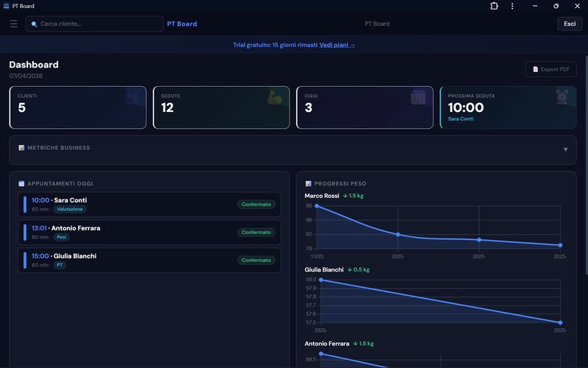The width and height of the screenshot is (588, 368).
Task: Open the 10:00 Sara Conti appointment
Action: point(149,205)
